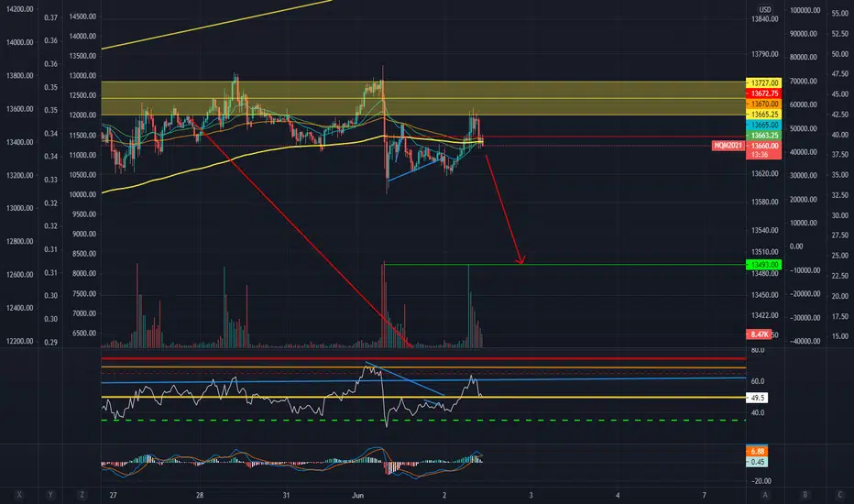Viewport: 854px width, 504px height.
Task: Click the Jun date on the time axis
Action: [357, 495]
